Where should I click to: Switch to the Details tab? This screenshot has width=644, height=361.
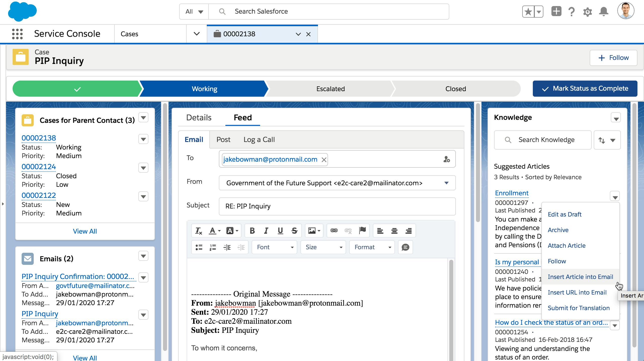tap(198, 118)
